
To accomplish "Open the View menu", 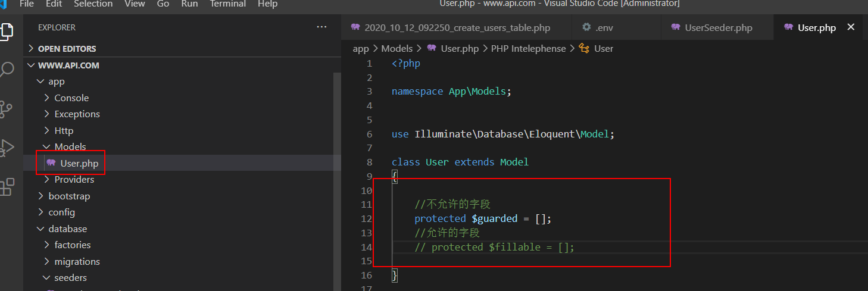I will [x=135, y=4].
